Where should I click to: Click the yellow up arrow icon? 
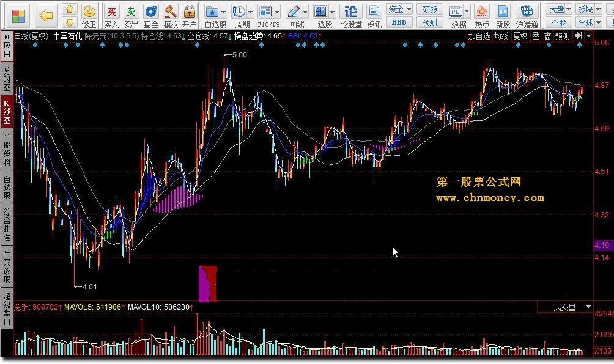[x=70, y=9]
